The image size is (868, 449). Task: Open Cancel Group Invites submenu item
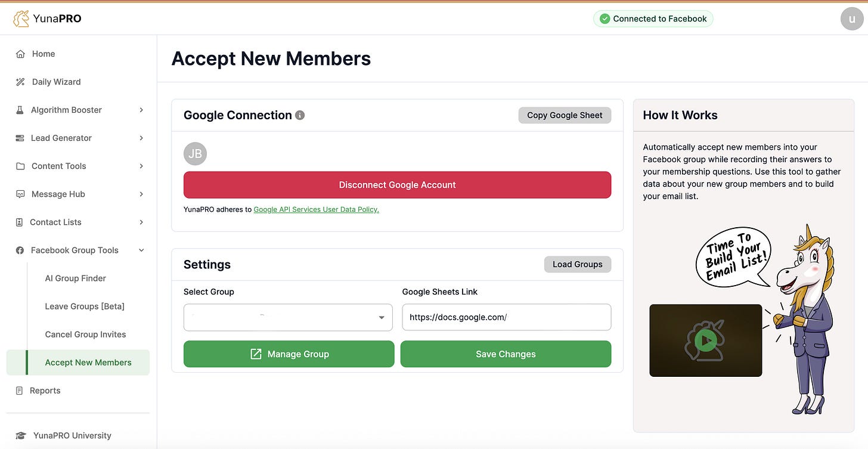point(86,335)
